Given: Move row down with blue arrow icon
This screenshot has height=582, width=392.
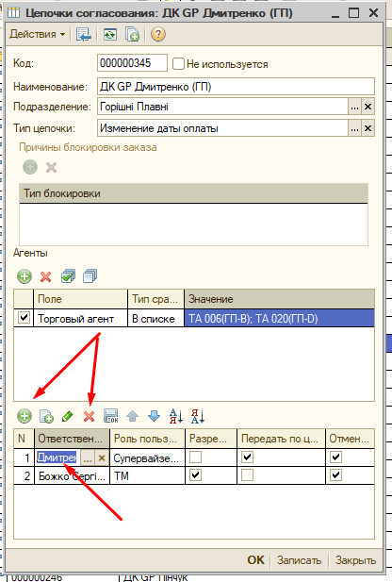Looking at the screenshot, I should (154, 416).
